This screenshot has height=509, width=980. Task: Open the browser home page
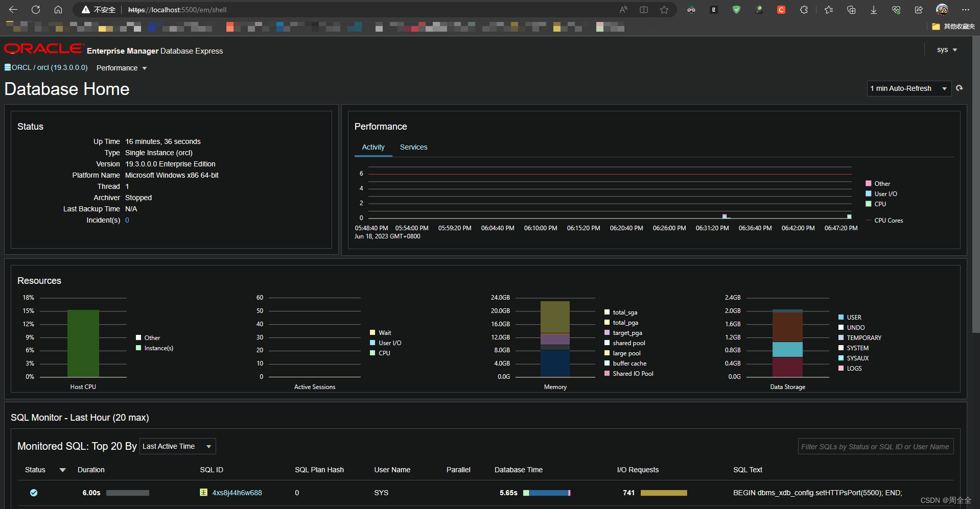click(x=58, y=10)
